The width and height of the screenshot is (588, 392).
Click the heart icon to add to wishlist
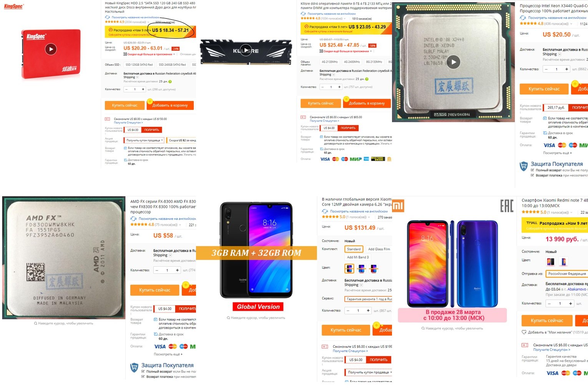pyautogui.click(x=524, y=332)
